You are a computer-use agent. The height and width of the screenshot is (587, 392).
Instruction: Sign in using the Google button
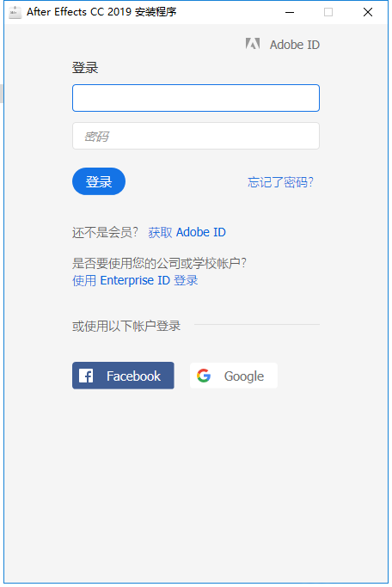coord(234,376)
